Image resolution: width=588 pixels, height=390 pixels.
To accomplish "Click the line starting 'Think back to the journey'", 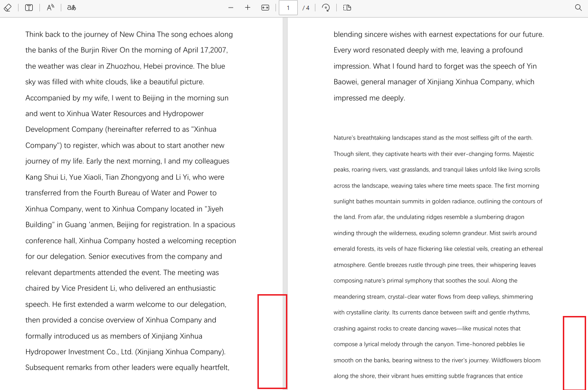I will click(129, 34).
